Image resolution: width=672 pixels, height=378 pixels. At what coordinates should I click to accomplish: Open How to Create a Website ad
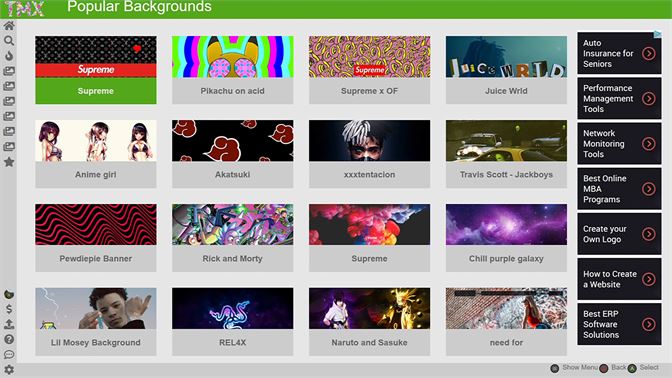tap(619, 279)
